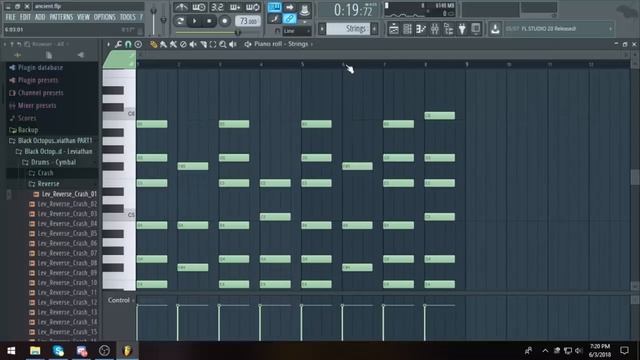
Task: Open the piano roll stamp tool
Action: pos(138,44)
